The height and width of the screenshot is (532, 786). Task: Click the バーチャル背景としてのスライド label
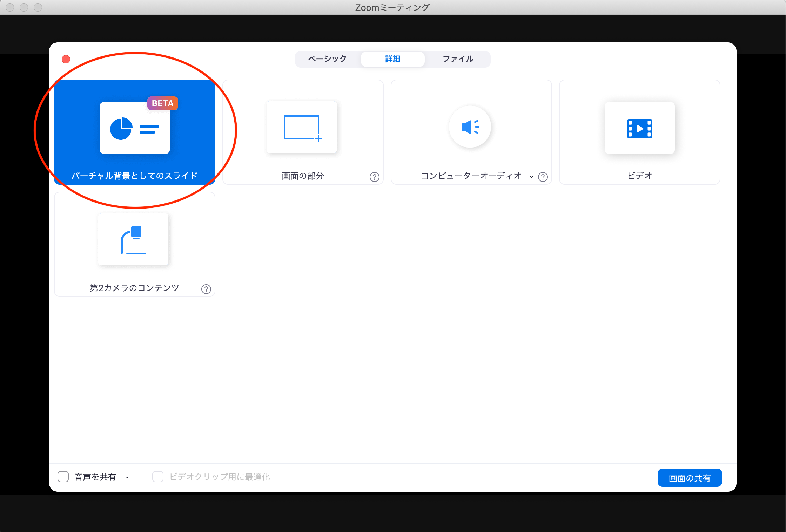[134, 176]
